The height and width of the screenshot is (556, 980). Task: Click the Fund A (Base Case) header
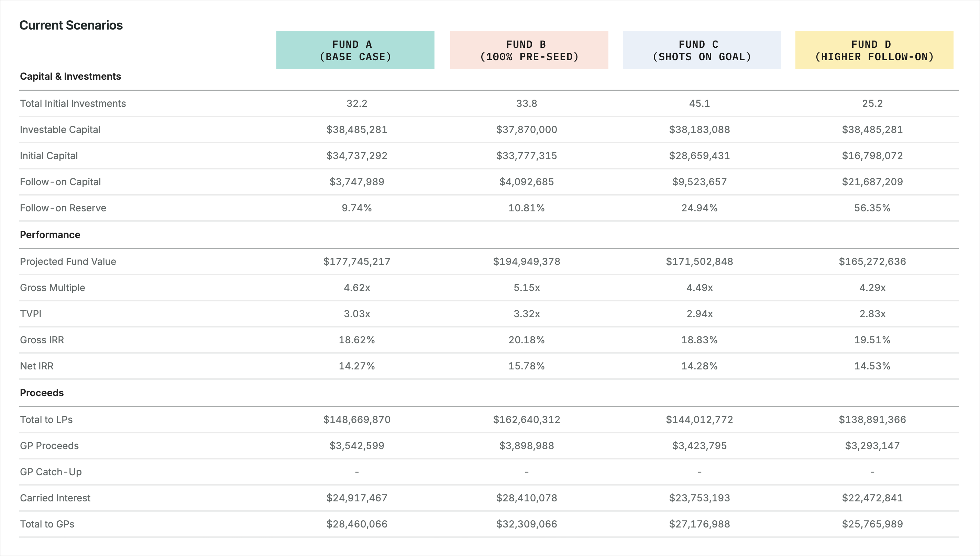355,51
